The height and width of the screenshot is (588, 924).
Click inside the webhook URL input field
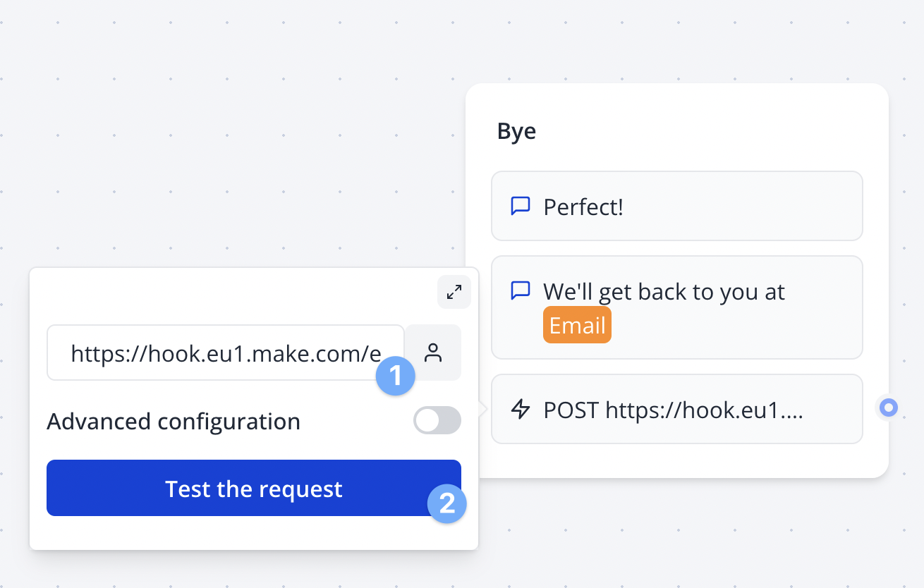click(212, 353)
